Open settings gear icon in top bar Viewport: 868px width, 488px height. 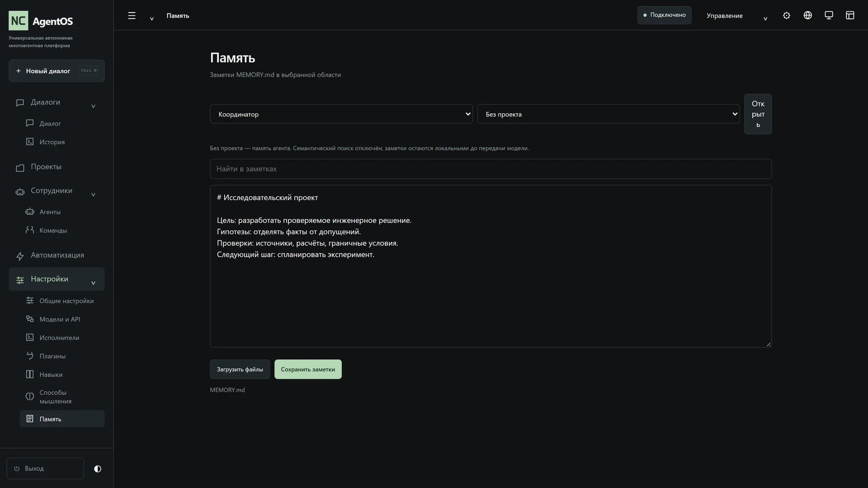pos(787,15)
